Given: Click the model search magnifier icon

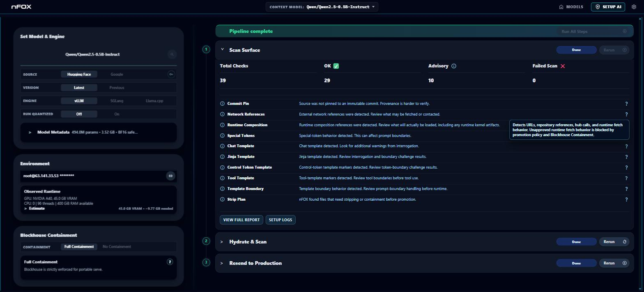Looking at the screenshot, I should coord(172,54).
